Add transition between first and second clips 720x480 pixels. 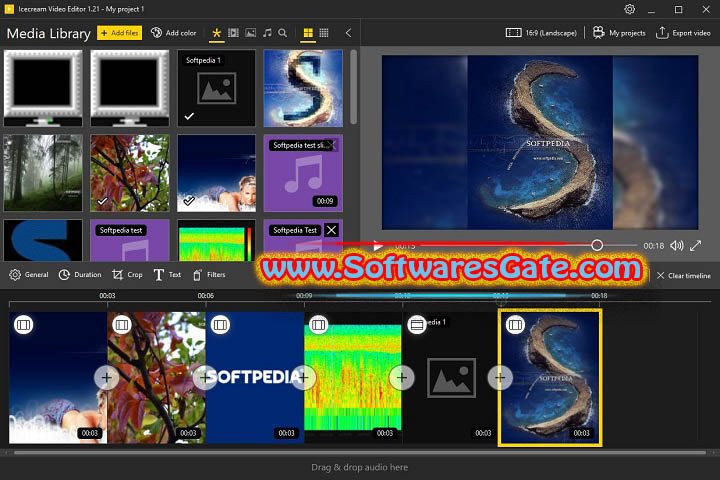107,378
